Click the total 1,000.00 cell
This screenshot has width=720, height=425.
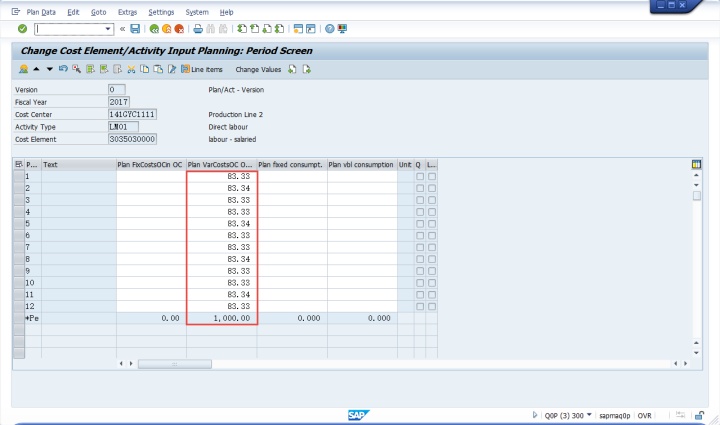[221, 318]
